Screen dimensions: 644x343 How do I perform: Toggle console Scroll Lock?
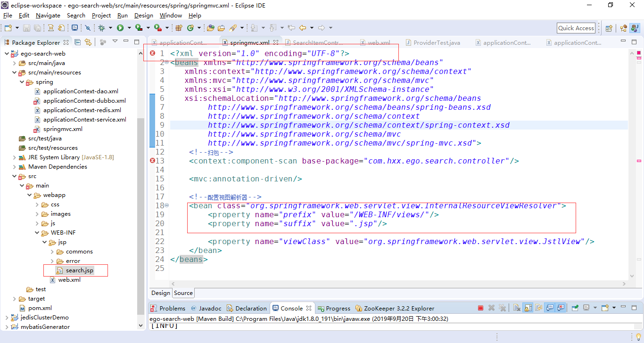(528, 308)
